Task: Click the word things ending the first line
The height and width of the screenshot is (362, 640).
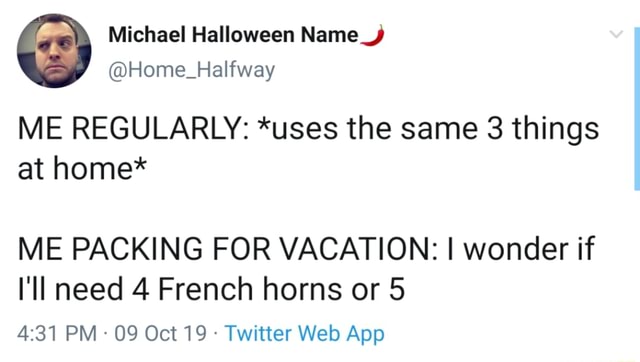Action: 556,131
